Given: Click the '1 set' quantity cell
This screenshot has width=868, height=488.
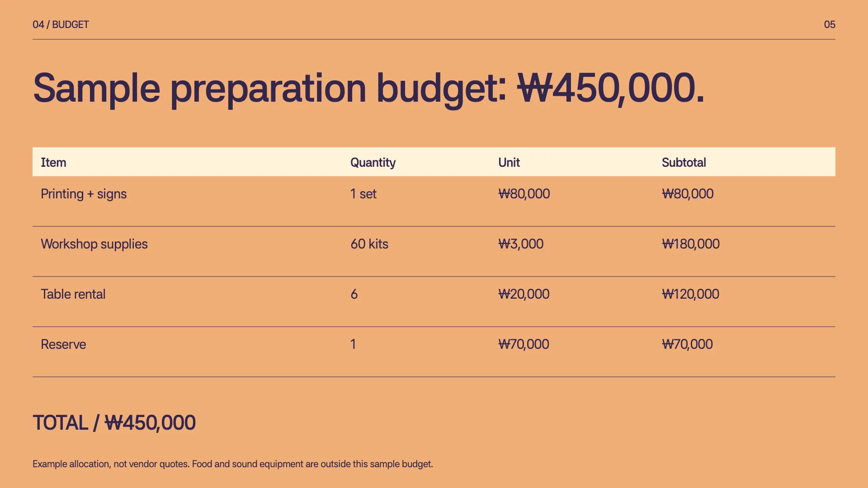Looking at the screenshot, I should pos(363,194).
